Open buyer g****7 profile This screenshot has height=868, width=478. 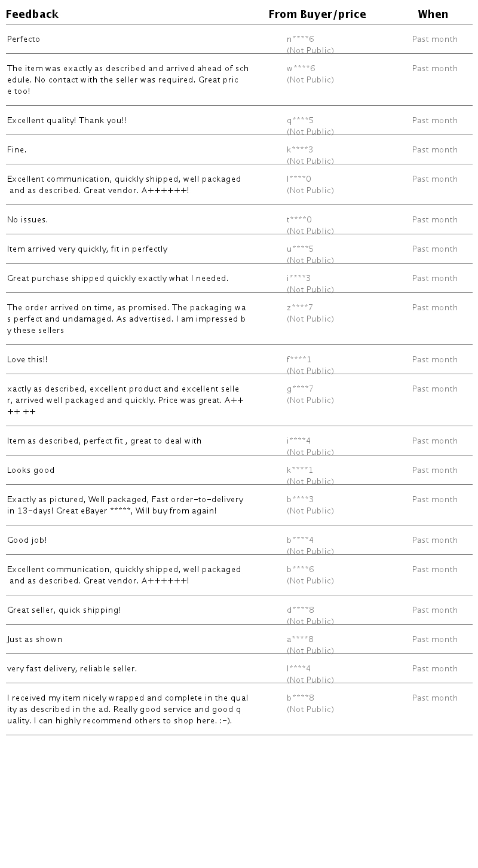point(300,389)
